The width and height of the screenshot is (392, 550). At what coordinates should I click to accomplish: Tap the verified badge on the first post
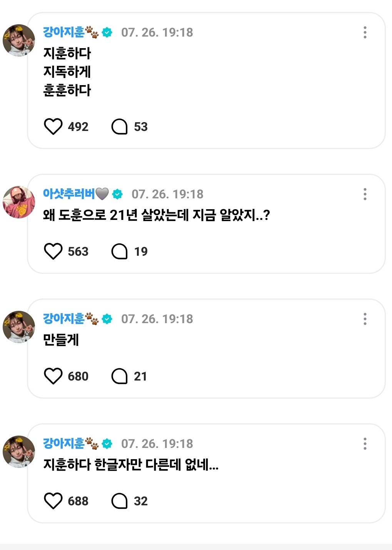pyautogui.click(x=107, y=32)
